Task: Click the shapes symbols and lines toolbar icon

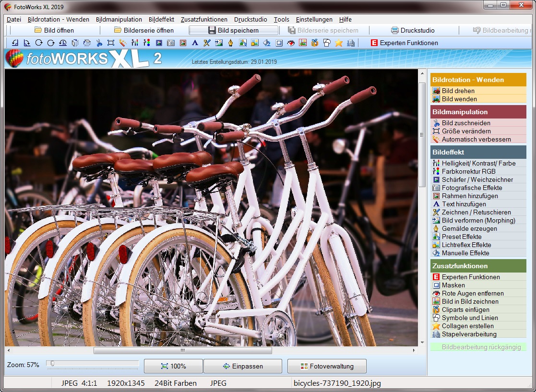Action: click(327, 43)
